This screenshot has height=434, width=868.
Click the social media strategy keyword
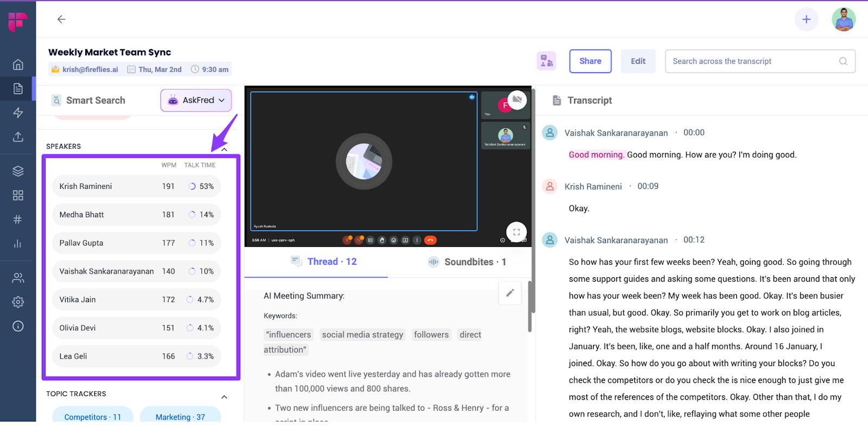click(362, 335)
